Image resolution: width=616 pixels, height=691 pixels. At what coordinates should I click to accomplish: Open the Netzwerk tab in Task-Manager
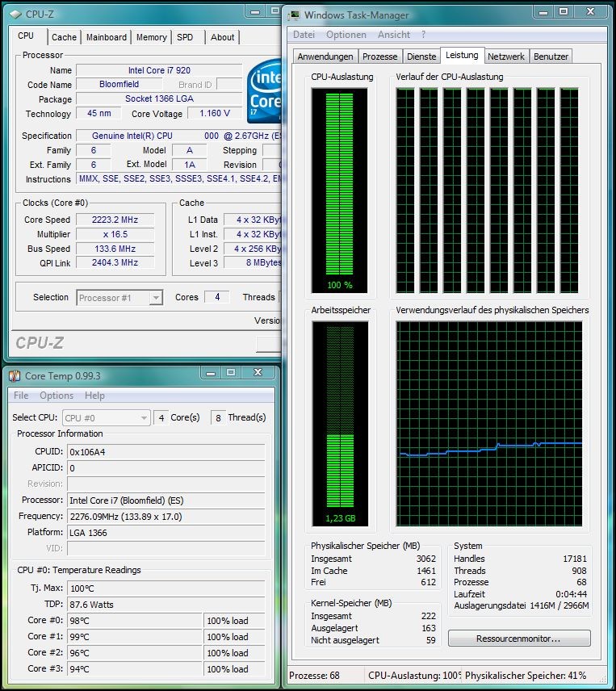pyautogui.click(x=506, y=57)
